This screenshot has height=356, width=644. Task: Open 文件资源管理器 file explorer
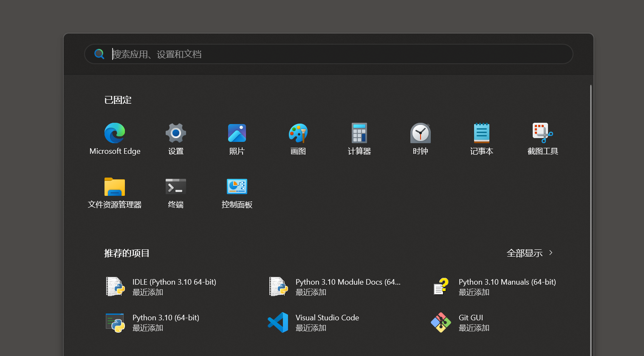tap(115, 193)
